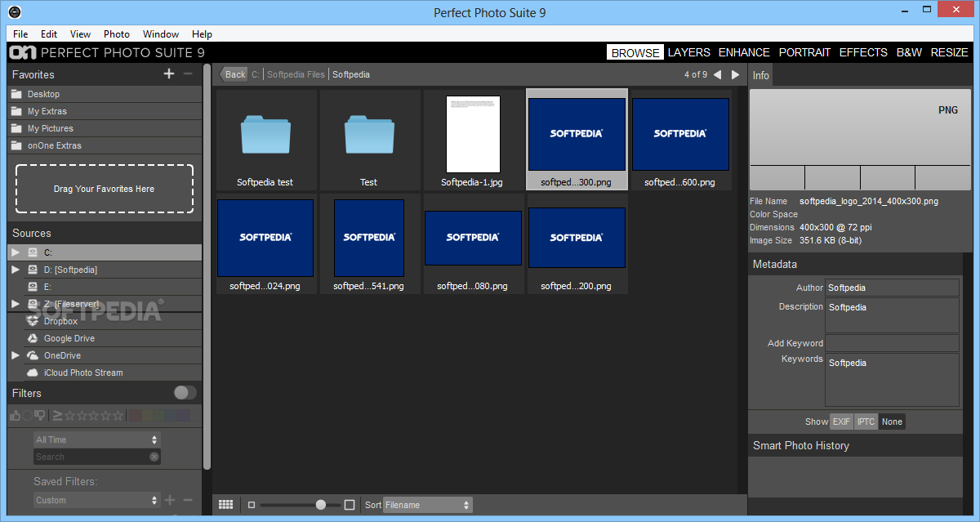This screenshot has height=522, width=980.
Task: Set the filter rating to five stars
Action: coord(118,415)
